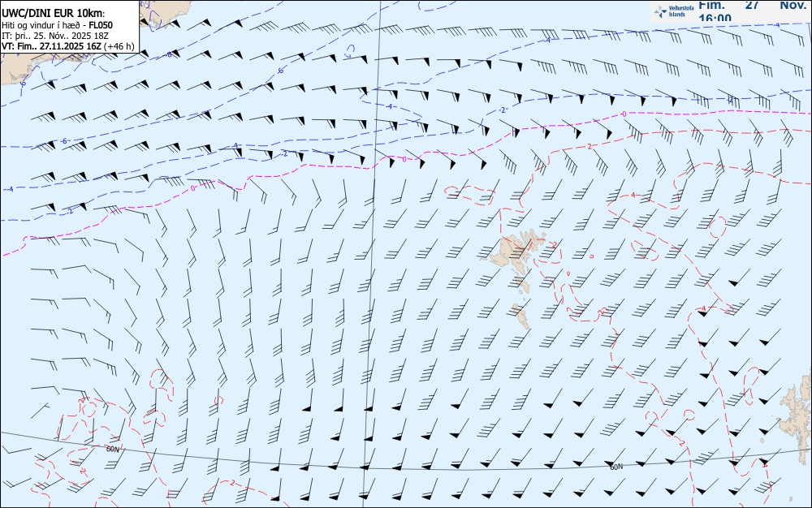Click the 'Nov.' month label in the header

pyautogui.click(x=793, y=5)
